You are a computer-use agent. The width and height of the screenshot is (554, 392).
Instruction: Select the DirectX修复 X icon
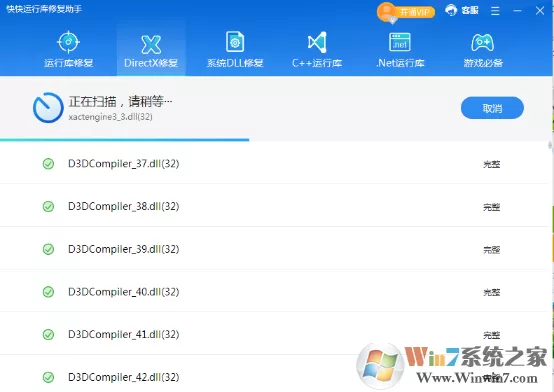(x=151, y=44)
